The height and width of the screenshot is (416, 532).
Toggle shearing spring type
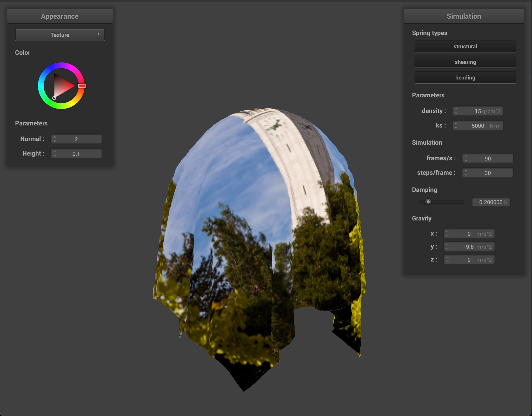(465, 62)
